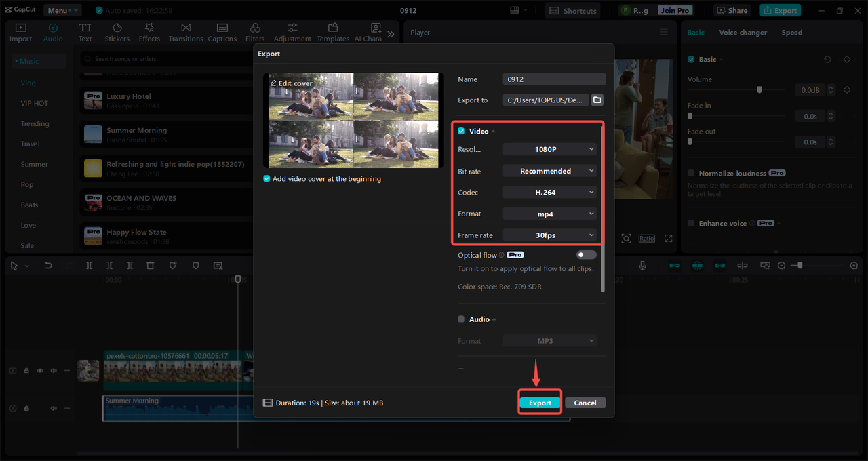The height and width of the screenshot is (461, 868).
Task: Toggle the Normalize loudness checkbox
Action: coord(691,174)
